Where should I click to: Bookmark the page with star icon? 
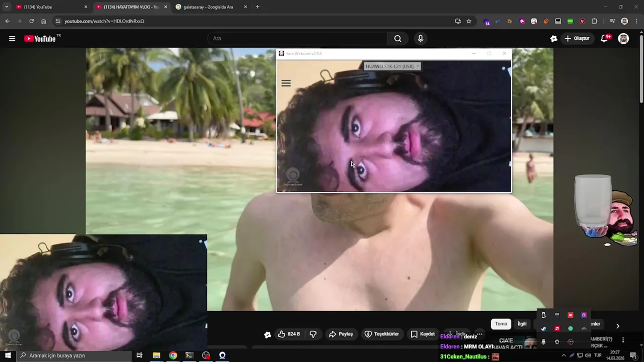pyautogui.click(x=469, y=21)
